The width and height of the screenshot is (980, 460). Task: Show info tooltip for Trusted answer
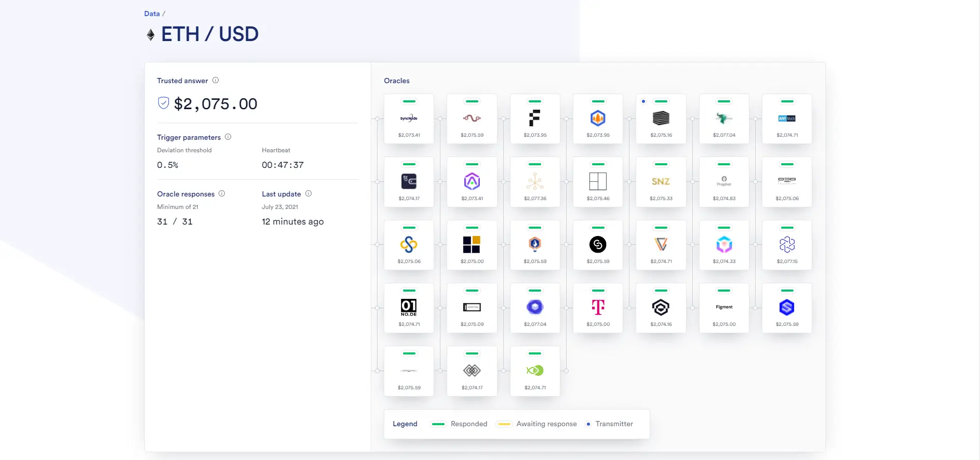[x=216, y=80]
